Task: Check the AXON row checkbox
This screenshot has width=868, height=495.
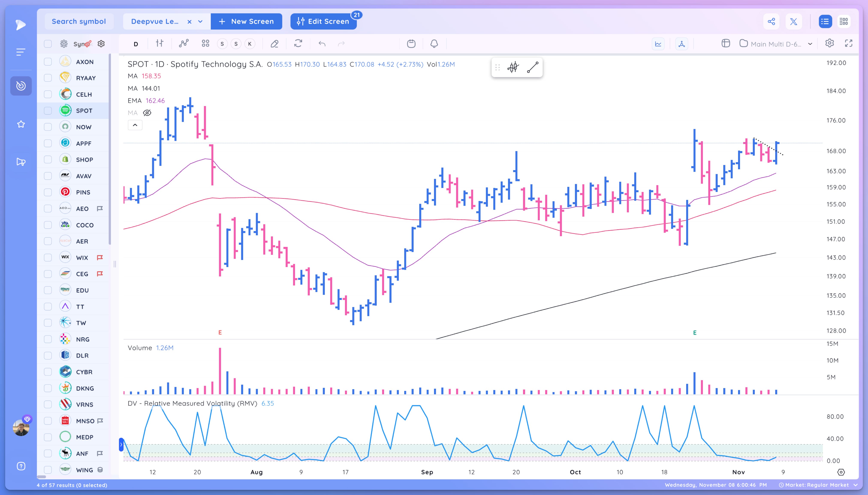Action: coord(48,61)
